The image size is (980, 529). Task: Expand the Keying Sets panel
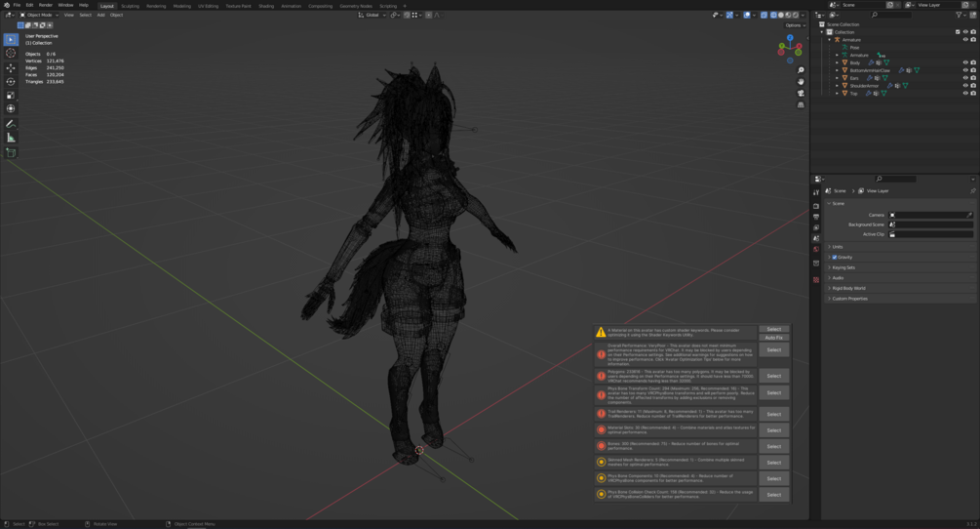point(899,267)
